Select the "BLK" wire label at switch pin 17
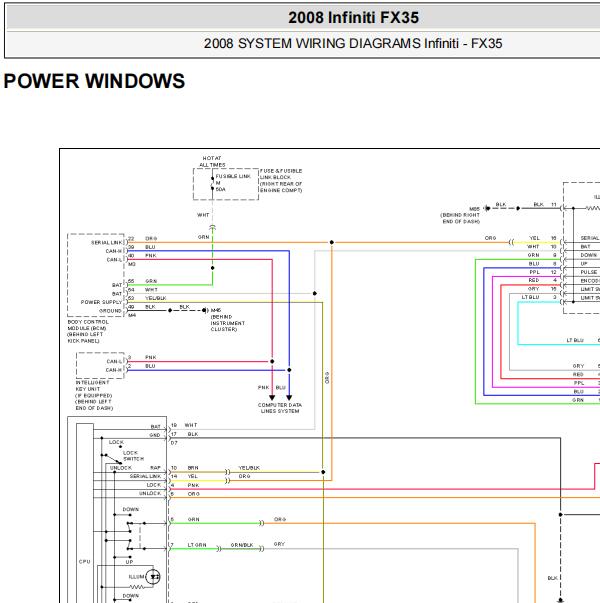The width and height of the screenshot is (600, 603). 193,434
